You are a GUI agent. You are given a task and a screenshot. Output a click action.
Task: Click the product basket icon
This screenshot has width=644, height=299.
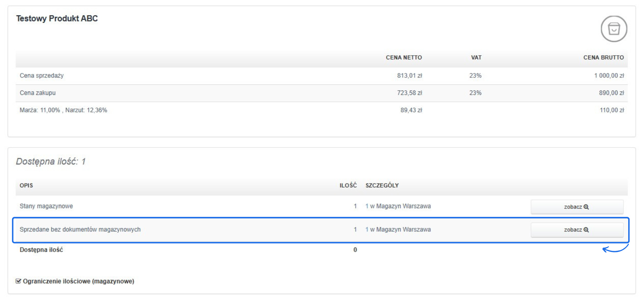pyautogui.click(x=613, y=29)
